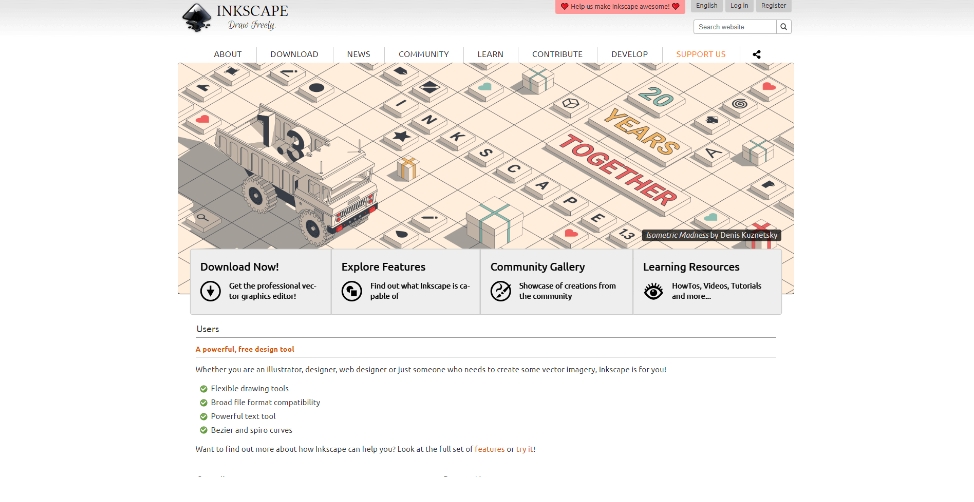Viewport: 974px width, 502px height.
Task: Click the Explore Features shapes icon
Action: coord(351,291)
